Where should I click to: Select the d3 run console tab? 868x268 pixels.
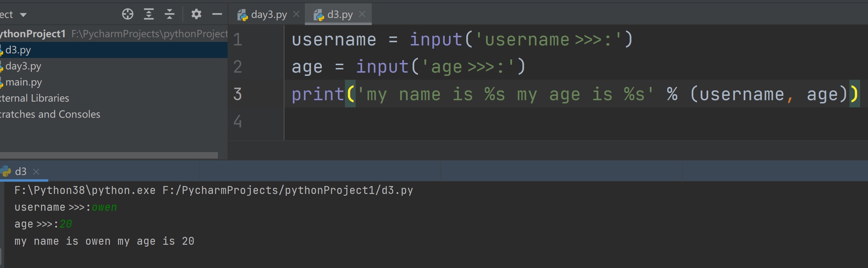pyautogui.click(x=20, y=172)
